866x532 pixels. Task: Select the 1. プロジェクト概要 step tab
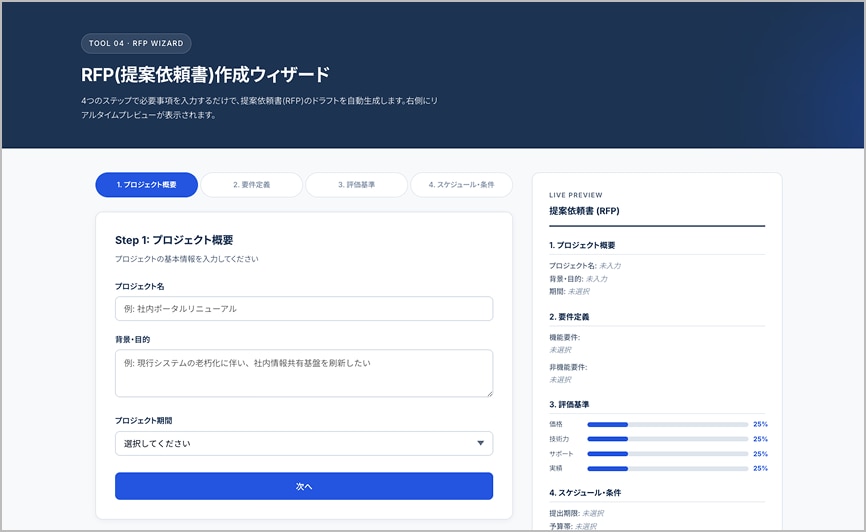click(x=146, y=185)
